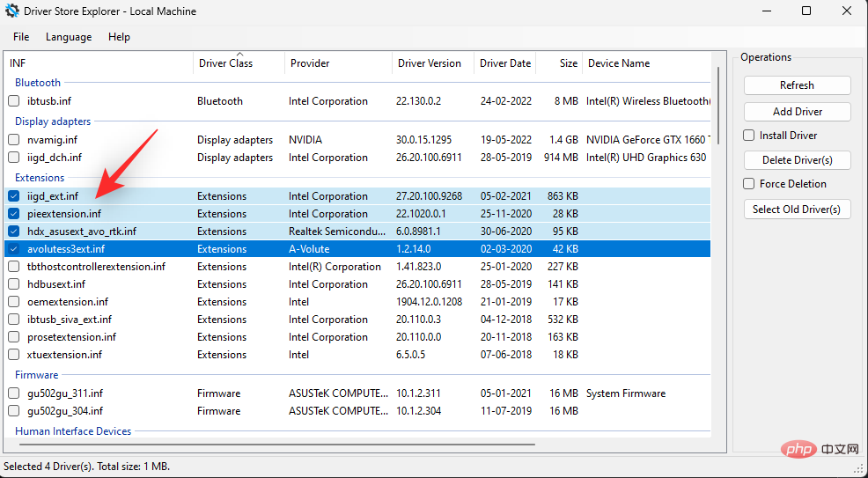Collapse the Bluetooth group header
This screenshot has height=478, width=868.
[38, 83]
